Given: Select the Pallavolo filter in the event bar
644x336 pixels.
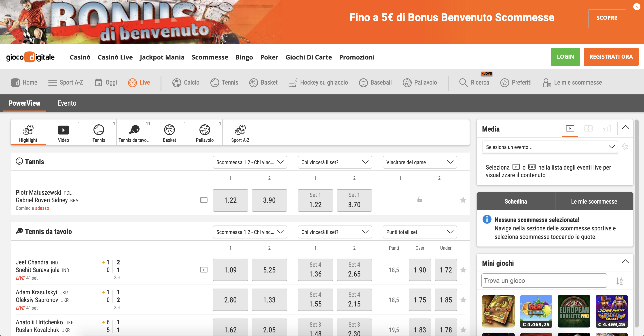Looking at the screenshot, I should point(205,132).
